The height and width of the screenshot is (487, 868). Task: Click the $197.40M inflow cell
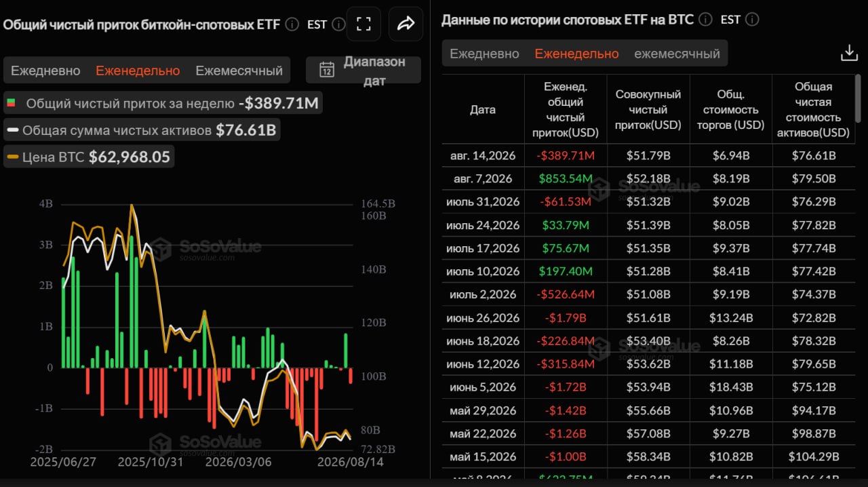click(x=566, y=271)
